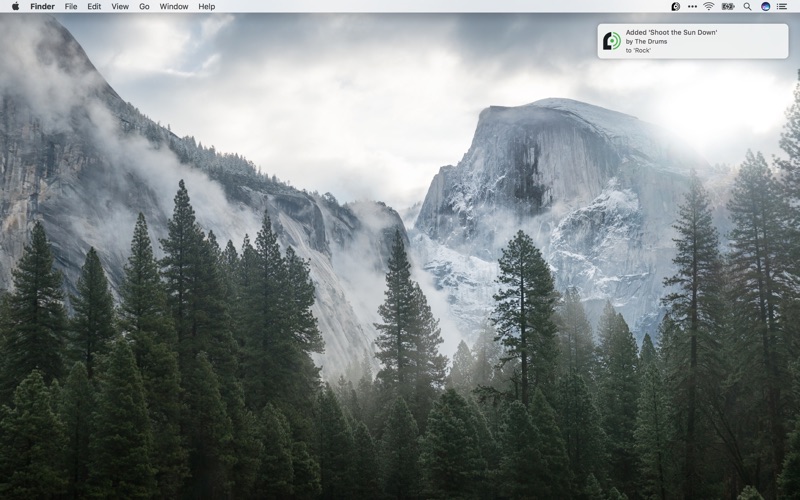
Task: Open the Go menu
Action: (x=144, y=7)
